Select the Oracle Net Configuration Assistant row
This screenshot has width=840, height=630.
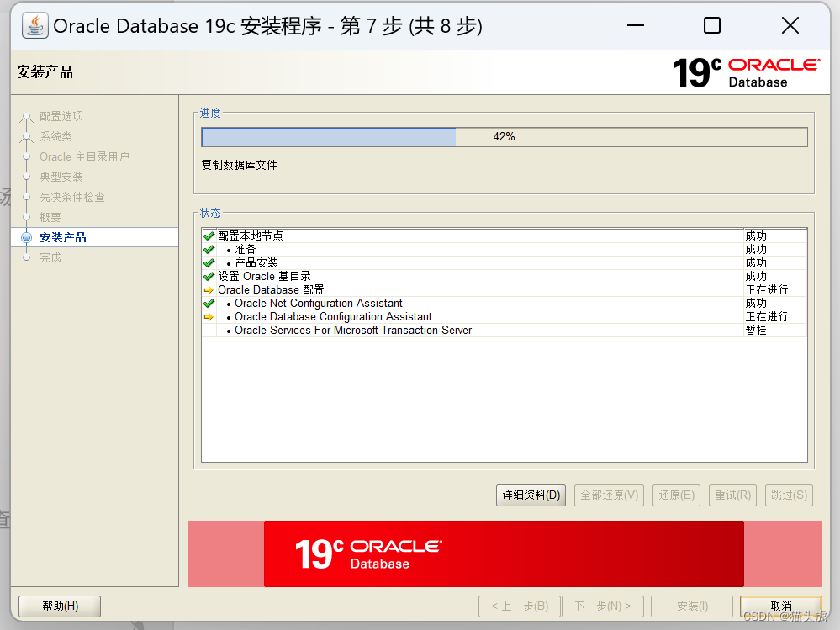tap(505, 303)
